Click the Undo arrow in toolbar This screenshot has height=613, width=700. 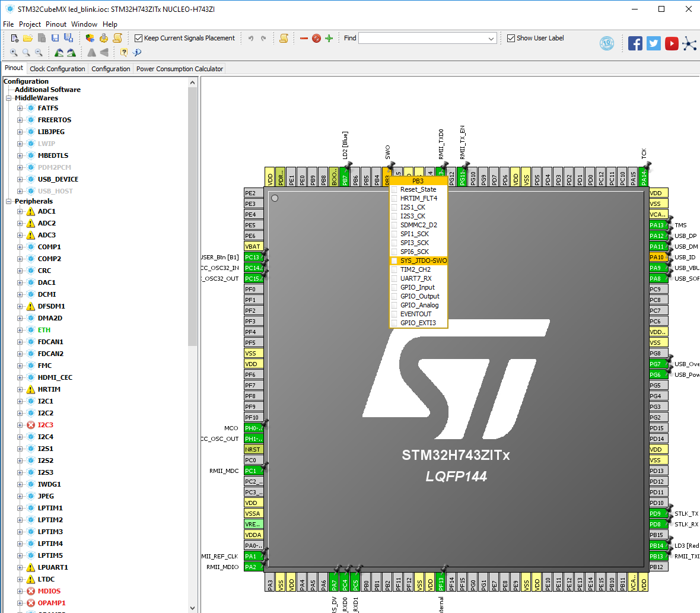point(251,39)
